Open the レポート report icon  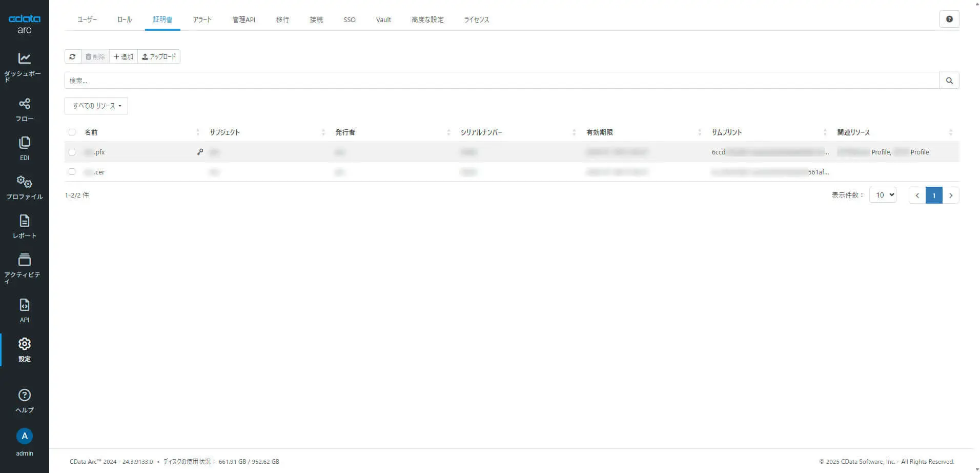24,221
